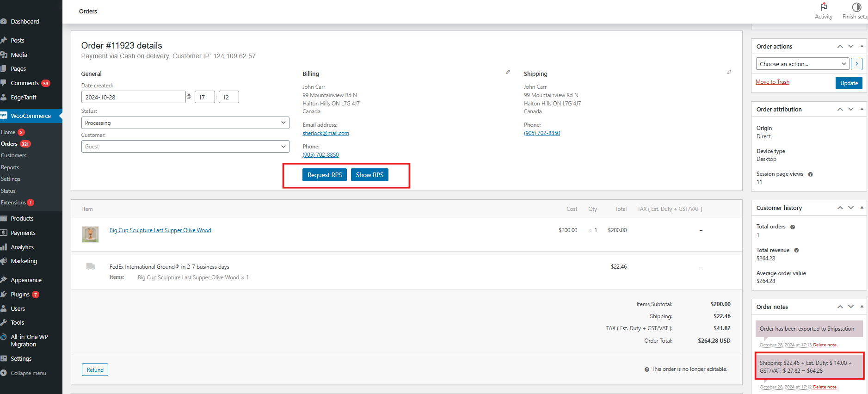
Task: Click the Products sidebar icon
Action: pyautogui.click(x=4, y=218)
